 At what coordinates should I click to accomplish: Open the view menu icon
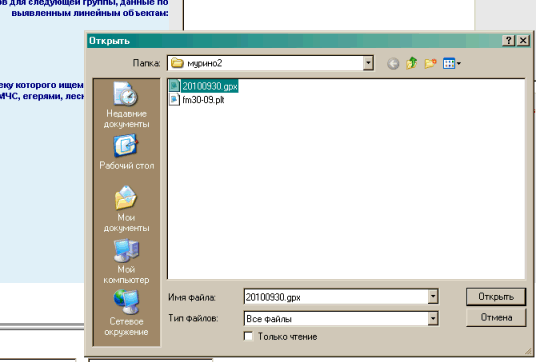click(x=451, y=63)
